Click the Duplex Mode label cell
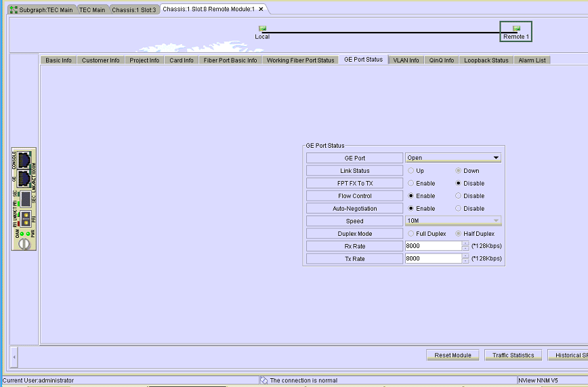 [x=355, y=233]
